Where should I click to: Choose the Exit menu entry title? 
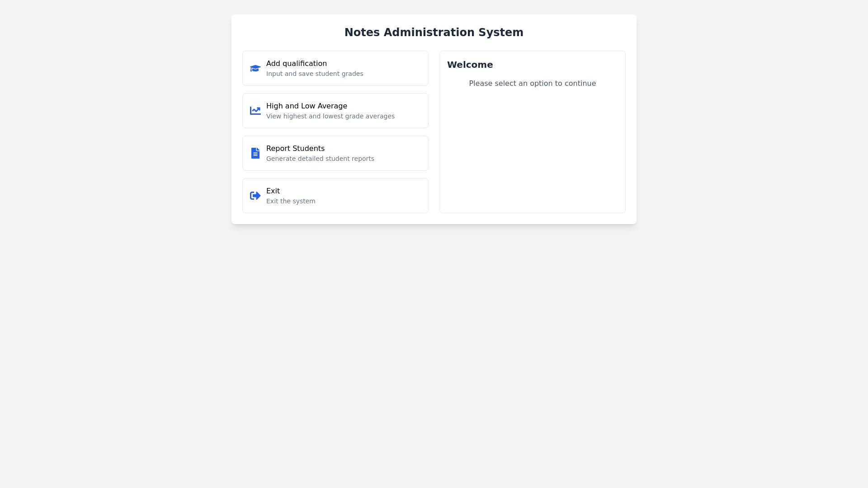[x=273, y=191]
